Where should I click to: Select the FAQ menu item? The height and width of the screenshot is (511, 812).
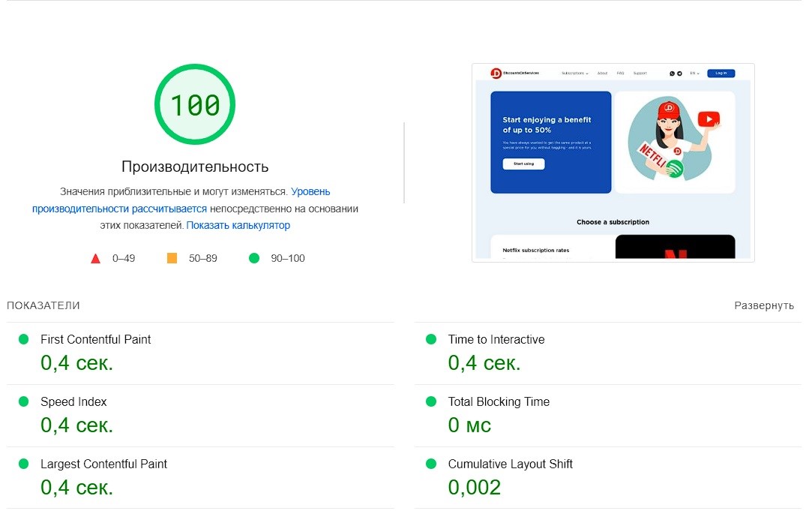click(x=621, y=73)
